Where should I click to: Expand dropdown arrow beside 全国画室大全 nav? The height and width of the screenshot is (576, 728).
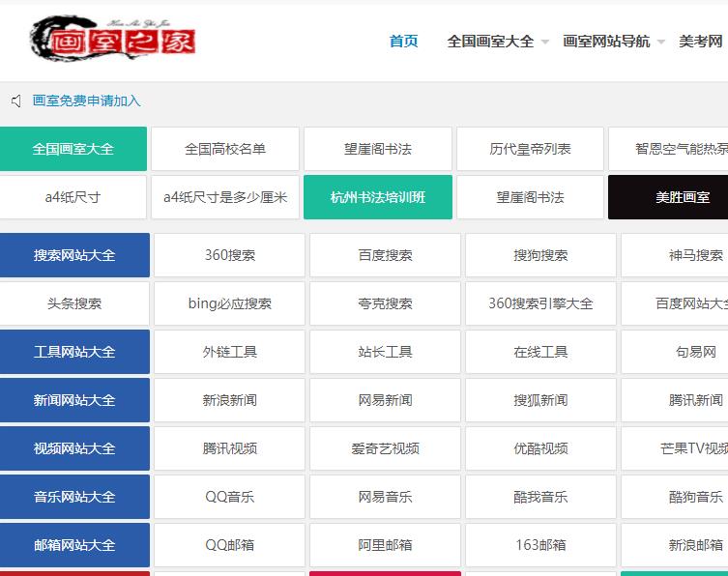click(x=545, y=42)
